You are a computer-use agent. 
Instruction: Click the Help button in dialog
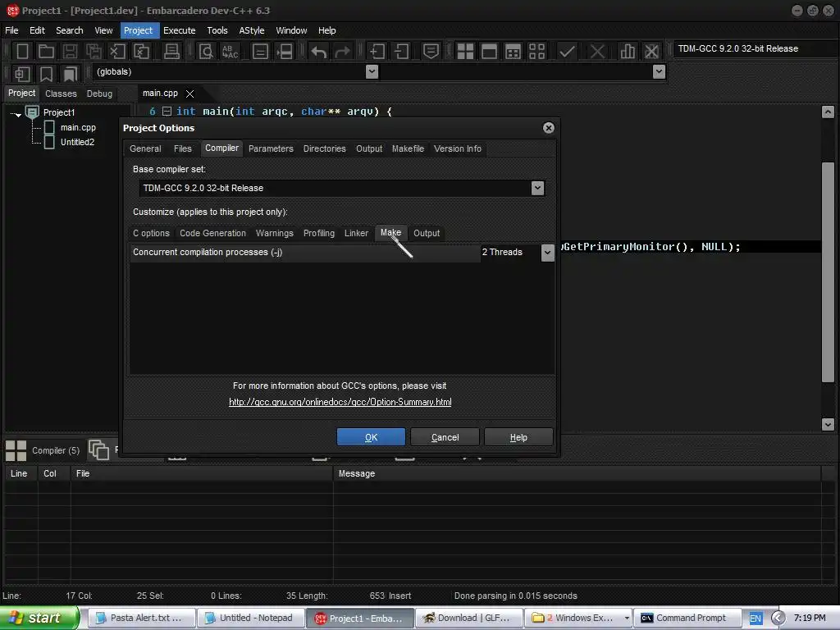point(518,437)
